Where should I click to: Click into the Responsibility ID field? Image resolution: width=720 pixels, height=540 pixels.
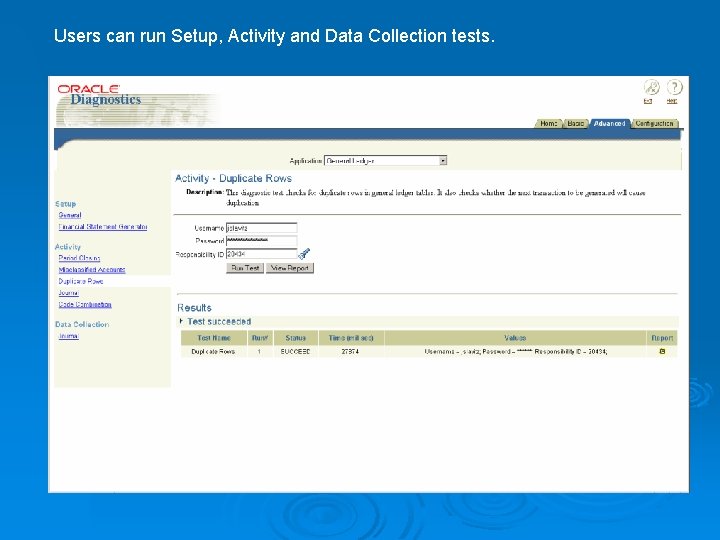[261, 253]
